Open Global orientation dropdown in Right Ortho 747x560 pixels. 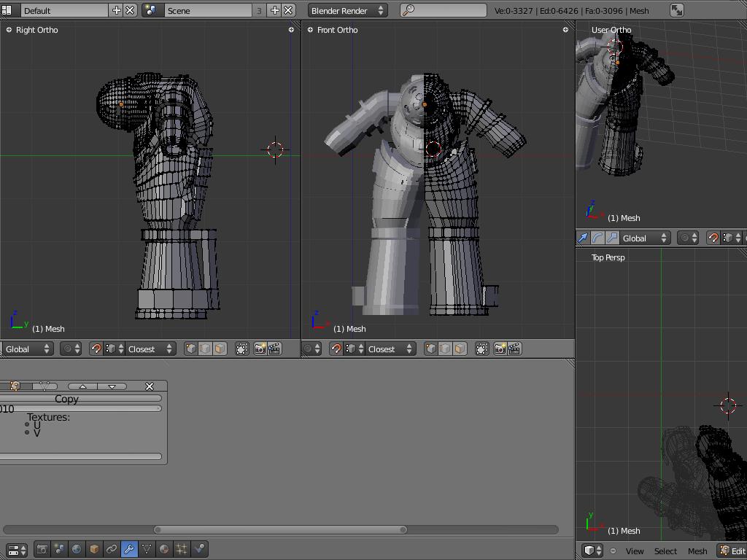(27, 349)
